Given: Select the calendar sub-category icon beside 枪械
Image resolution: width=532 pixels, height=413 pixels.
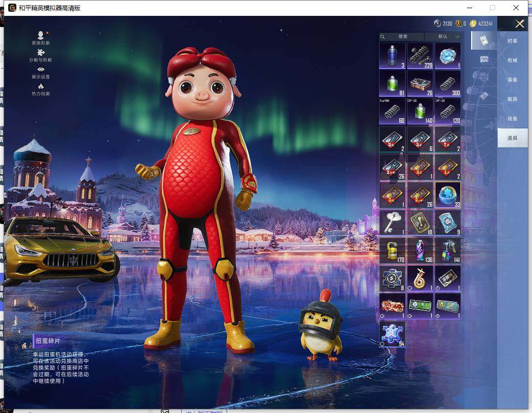Looking at the screenshot, I should tap(484, 59).
